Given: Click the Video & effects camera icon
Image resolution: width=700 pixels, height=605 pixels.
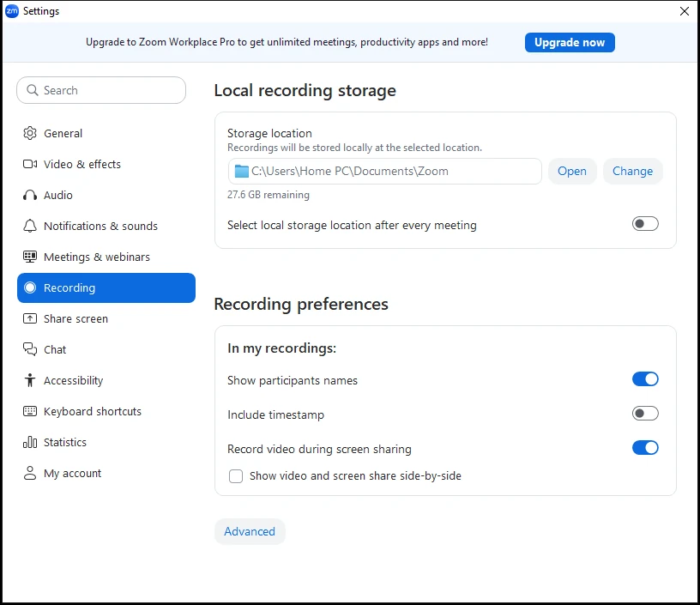Looking at the screenshot, I should point(30,164).
